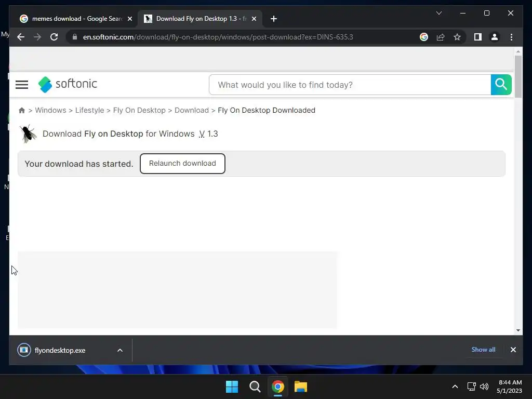Focus the Softonic search field
The image size is (532, 399).
pyautogui.click(x=350, y=85)
